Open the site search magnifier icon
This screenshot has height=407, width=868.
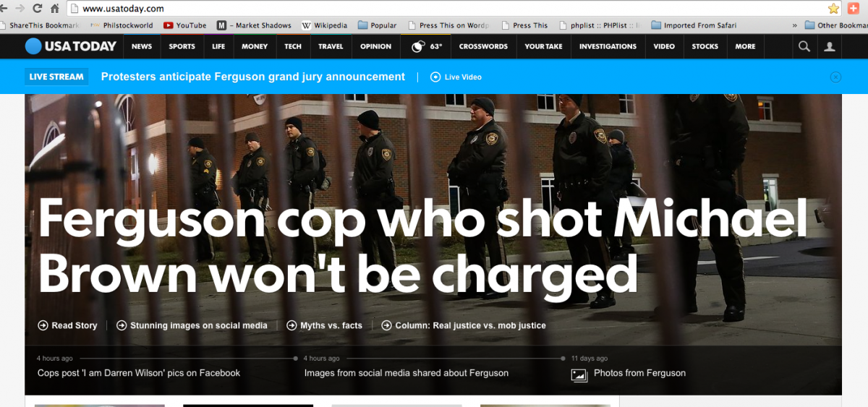click(804, 46)
